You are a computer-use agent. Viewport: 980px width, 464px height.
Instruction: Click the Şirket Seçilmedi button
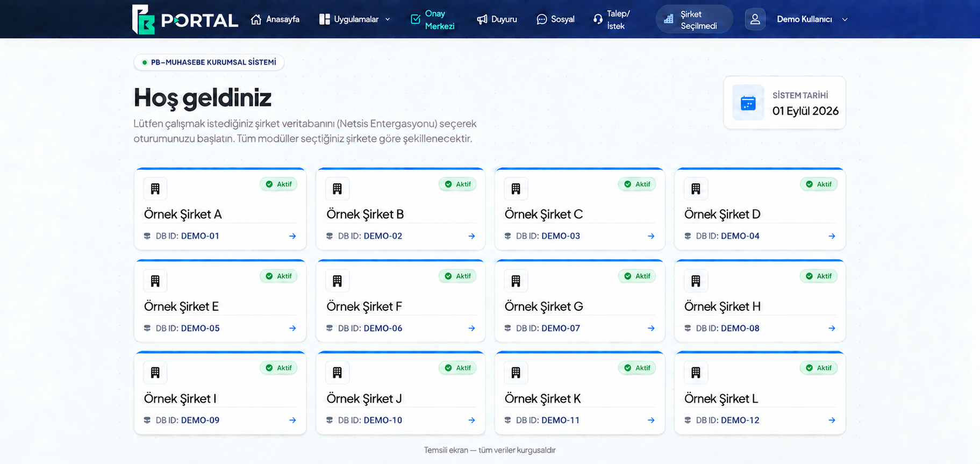coord(694,19)
